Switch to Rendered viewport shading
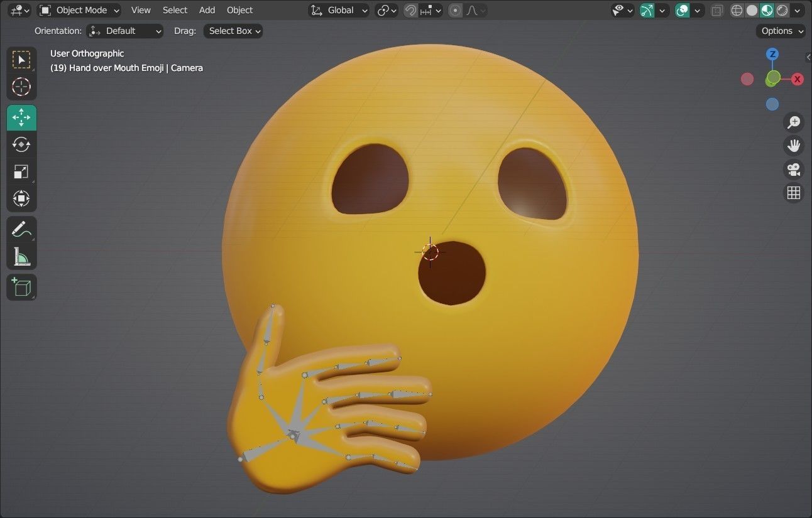The height and width of the screenshot is (518, 812). click(x=782, y=10)
